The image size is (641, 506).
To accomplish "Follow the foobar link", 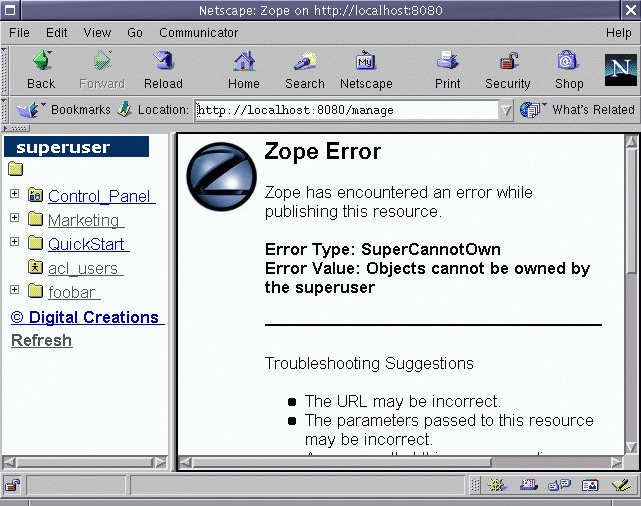I will coord(74,293).
